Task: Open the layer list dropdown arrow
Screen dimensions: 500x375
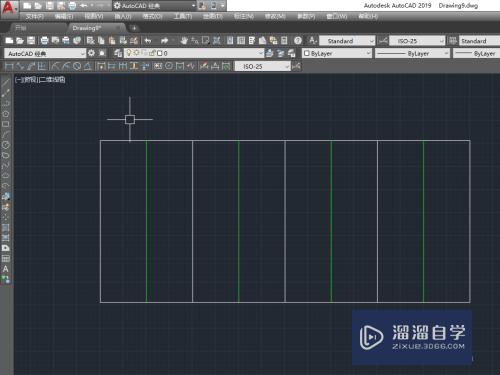Action: point(260,53)
